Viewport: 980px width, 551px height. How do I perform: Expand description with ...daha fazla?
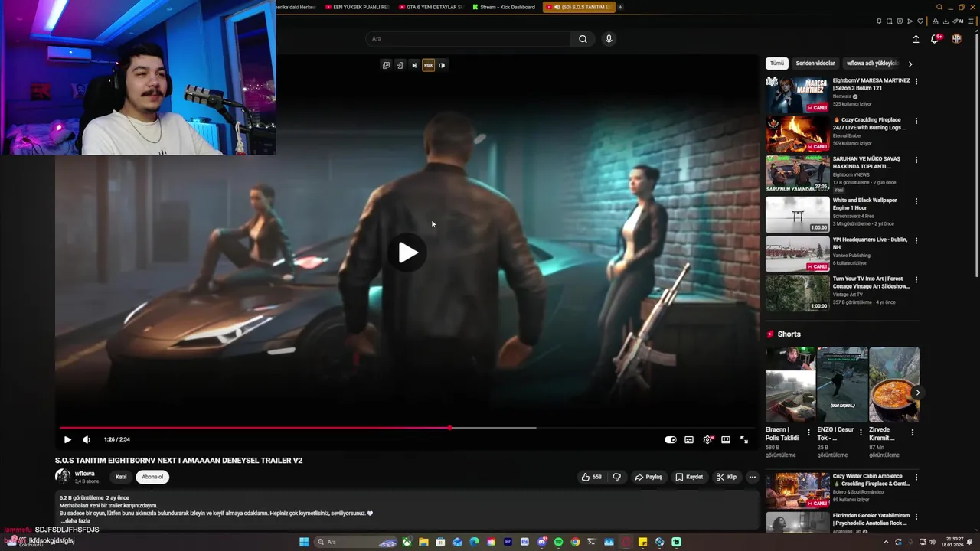point(76,521)
